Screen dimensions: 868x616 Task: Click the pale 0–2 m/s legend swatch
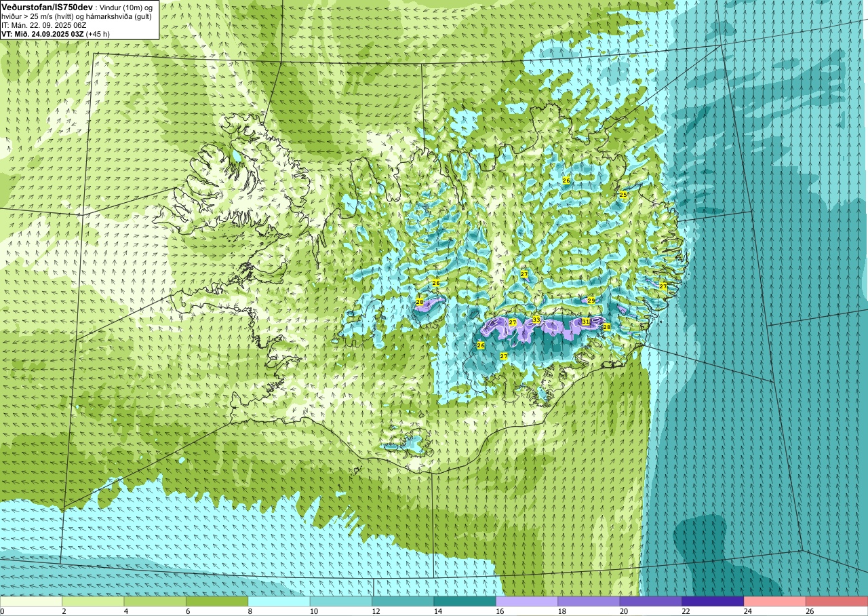[31, 602]
